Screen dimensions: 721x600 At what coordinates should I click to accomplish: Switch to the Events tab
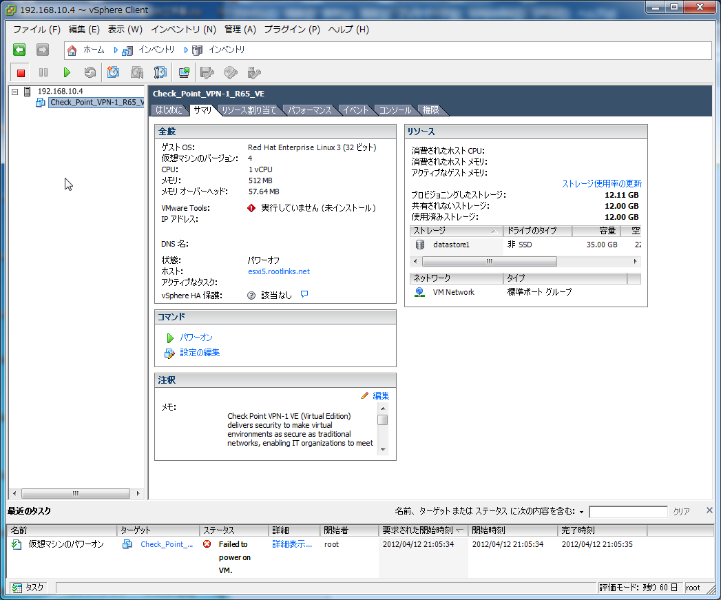[355, 110]
